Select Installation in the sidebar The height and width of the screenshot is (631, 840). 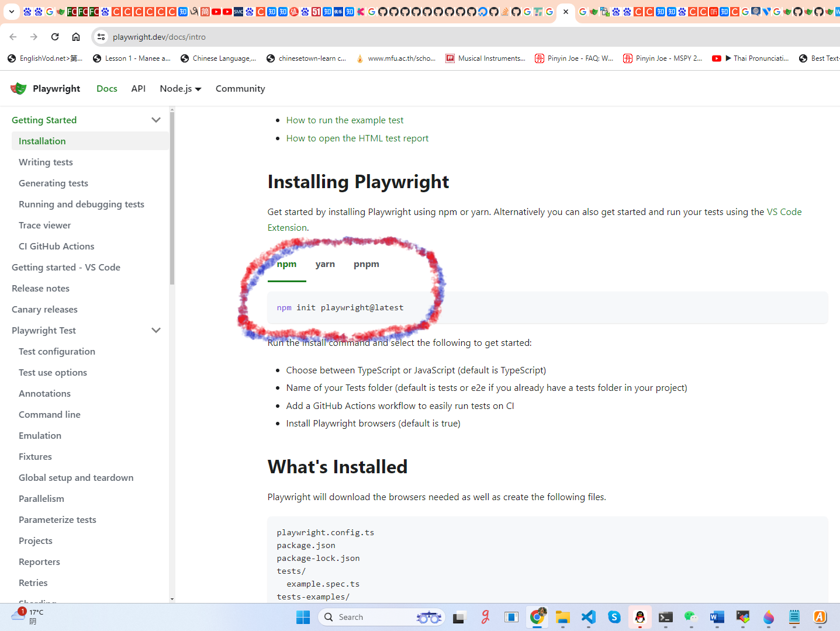[x=90, y=141]
